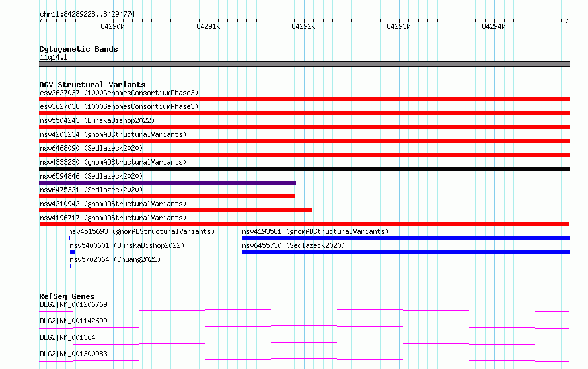Select red bar under nsv4210942
588x369 pixels.
click(x=176, y=210)
